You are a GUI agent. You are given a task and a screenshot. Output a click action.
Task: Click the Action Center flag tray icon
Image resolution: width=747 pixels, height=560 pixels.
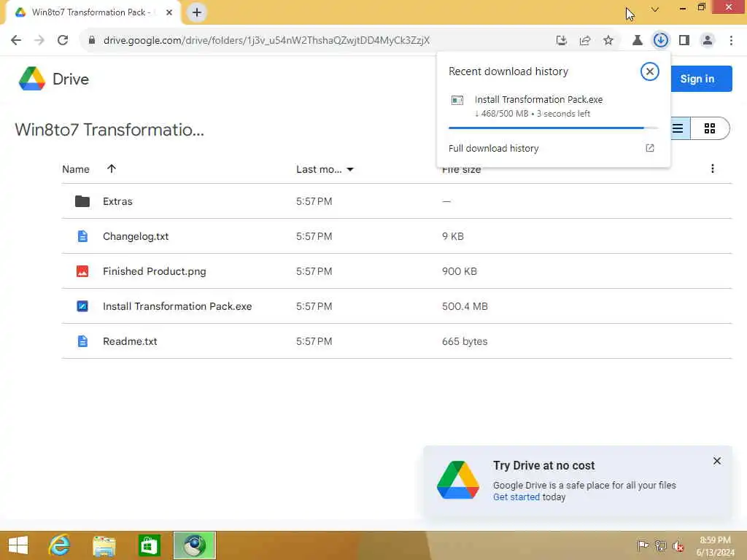click(643, 545)
